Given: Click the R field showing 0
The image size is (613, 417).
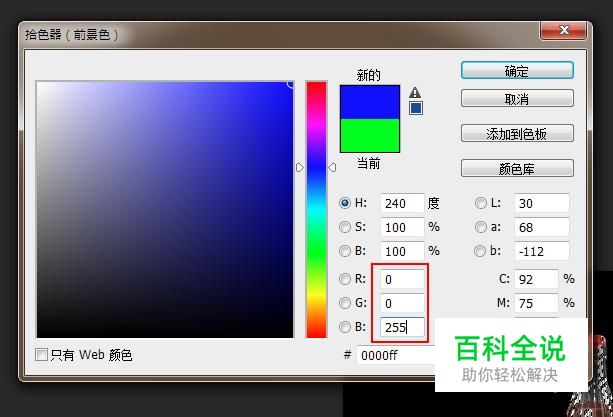Looking at the screenshot, I should pyautogui.click(x=402, y=279).
